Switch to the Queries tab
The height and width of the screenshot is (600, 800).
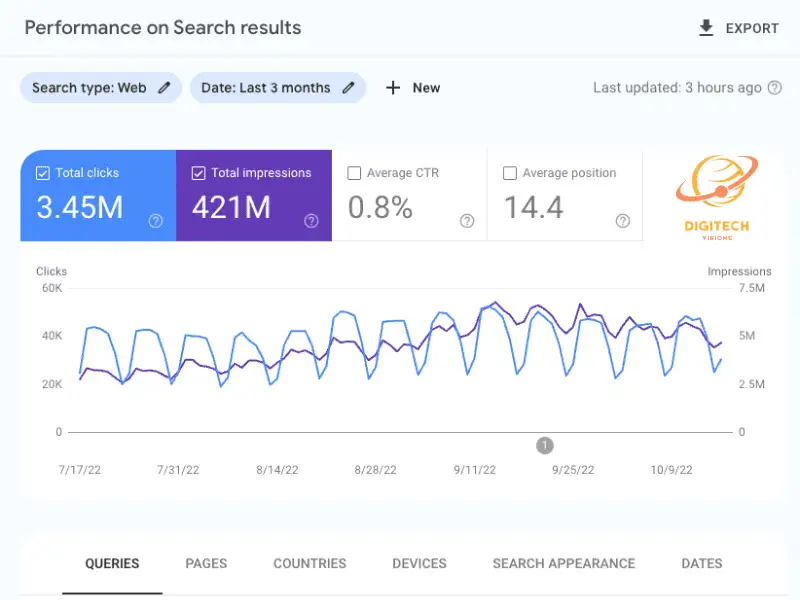coord(112,563)
